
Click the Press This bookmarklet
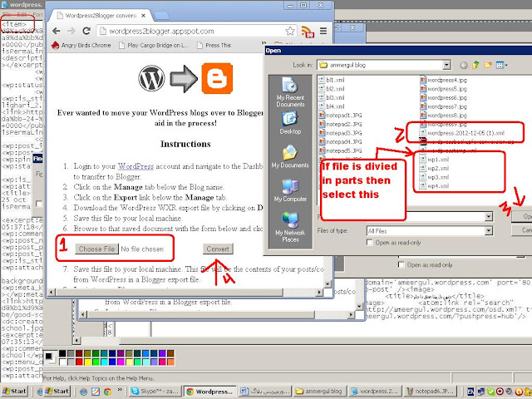pyautogui.click(x=214, y=45)
